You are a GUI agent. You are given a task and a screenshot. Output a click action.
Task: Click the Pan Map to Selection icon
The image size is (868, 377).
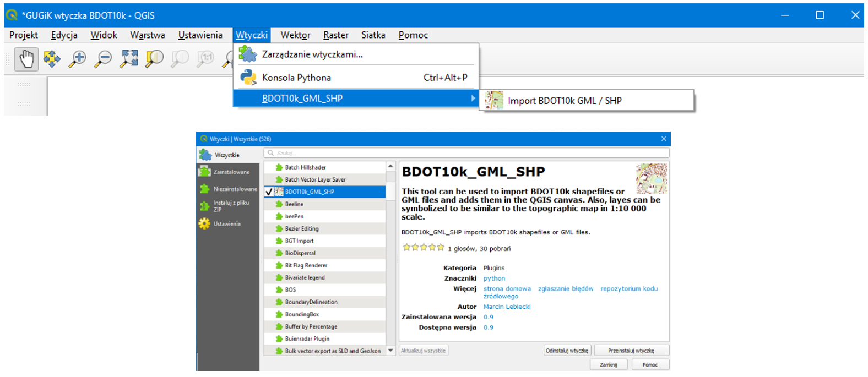pyautogui.click(x=52, y=59)
